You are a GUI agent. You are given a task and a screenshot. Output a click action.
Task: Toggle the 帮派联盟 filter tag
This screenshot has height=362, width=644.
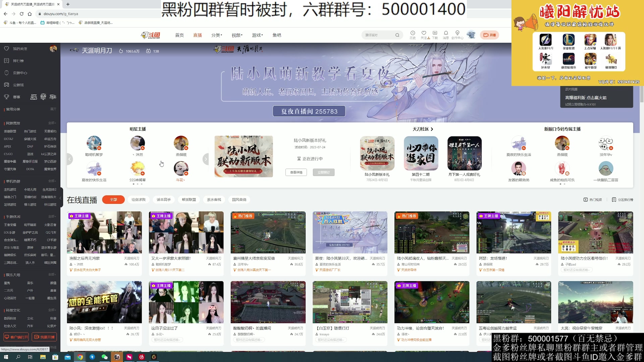click(x=189, y=199)
